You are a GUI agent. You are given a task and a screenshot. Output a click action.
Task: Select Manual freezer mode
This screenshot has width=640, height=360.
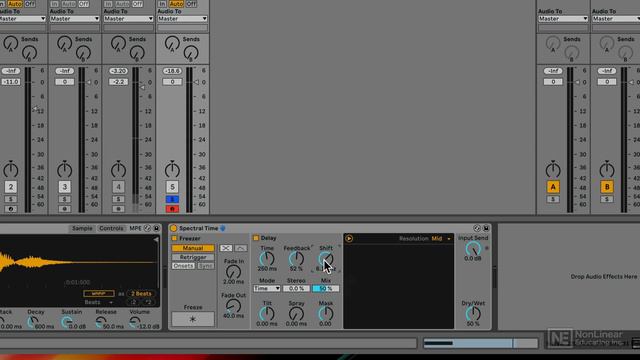(193, 248)
